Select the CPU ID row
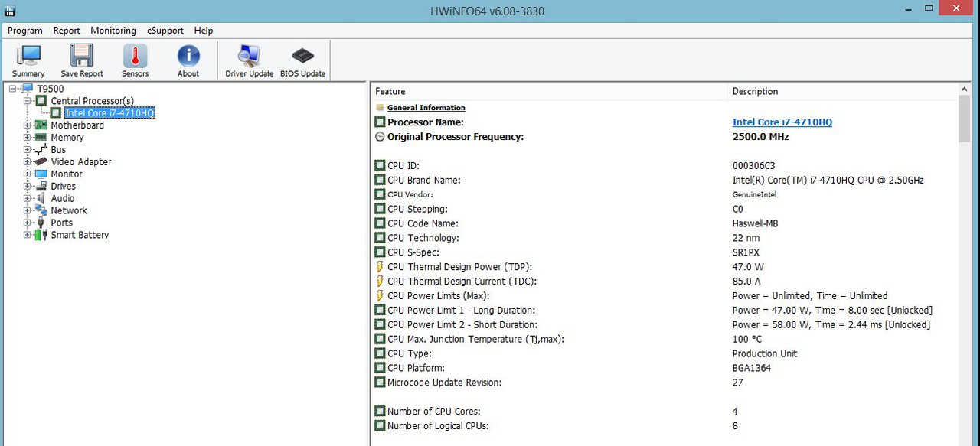Viewport: 980px width, 446px height. (665, 166)
